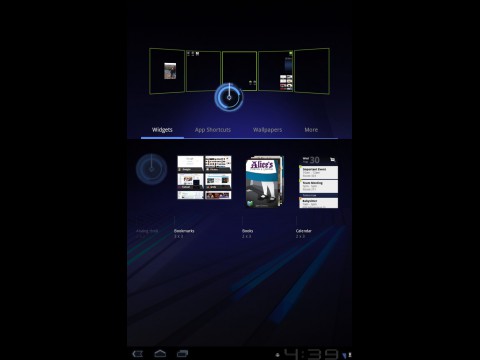Open the Recent Apps icon

182,353
